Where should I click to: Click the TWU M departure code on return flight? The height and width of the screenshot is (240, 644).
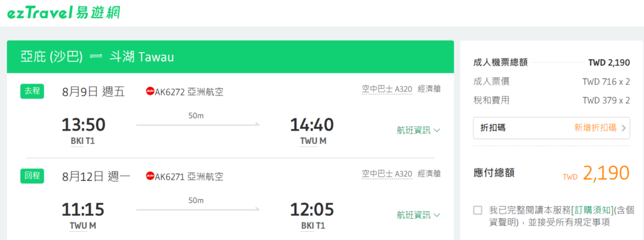click(x=84, y=226)
